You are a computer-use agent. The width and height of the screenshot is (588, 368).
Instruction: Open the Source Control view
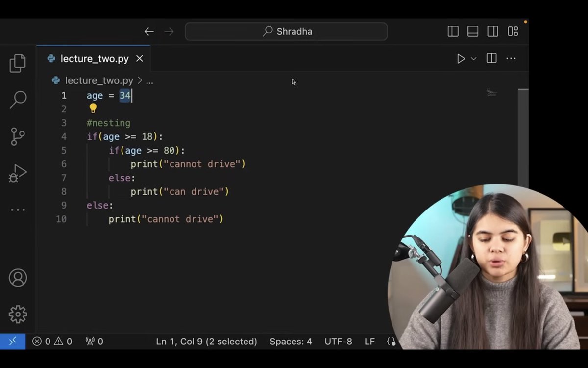18,136
